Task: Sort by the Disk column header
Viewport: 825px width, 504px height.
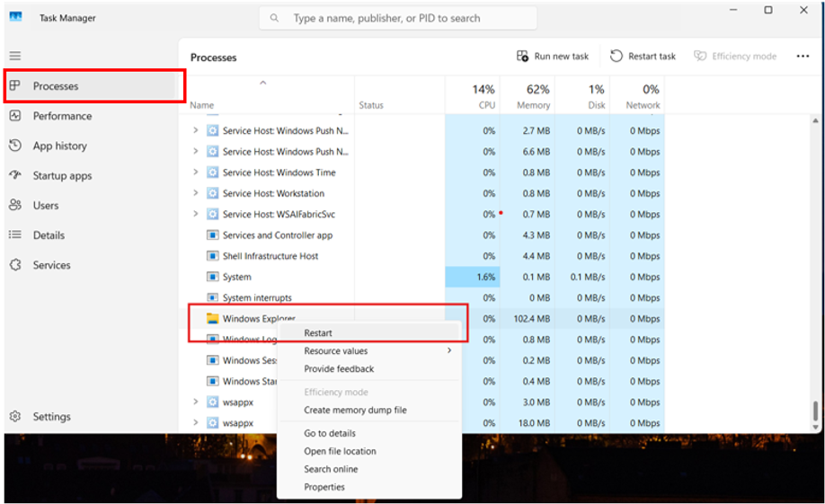Action: pyautogui.click(x=582, y=95)
